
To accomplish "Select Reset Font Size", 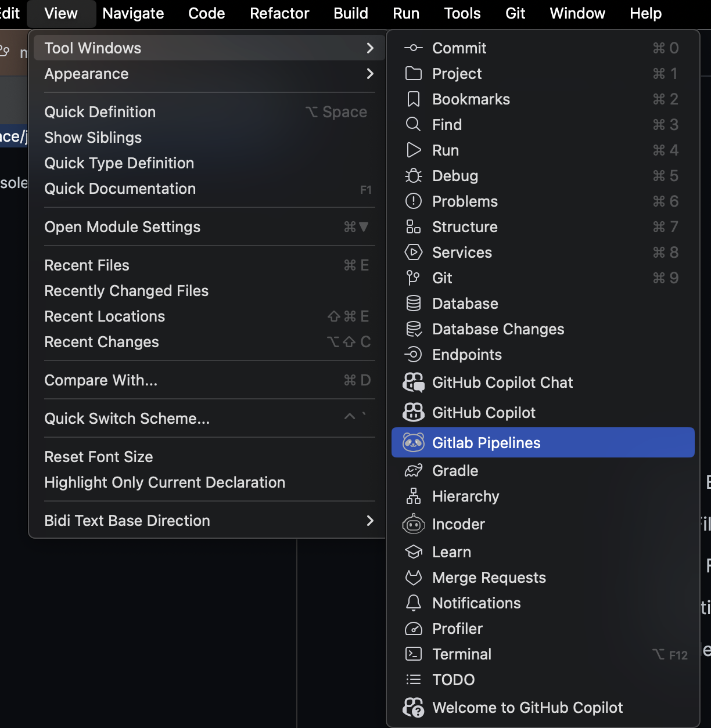I will [99, 457].
